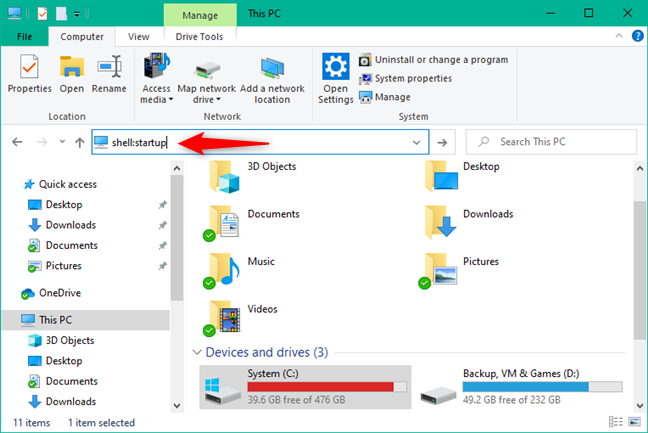Switch to Large icons view in status bar
This screenshot has height=433, width=648.
pyautogui.click(x=634, y=422)
